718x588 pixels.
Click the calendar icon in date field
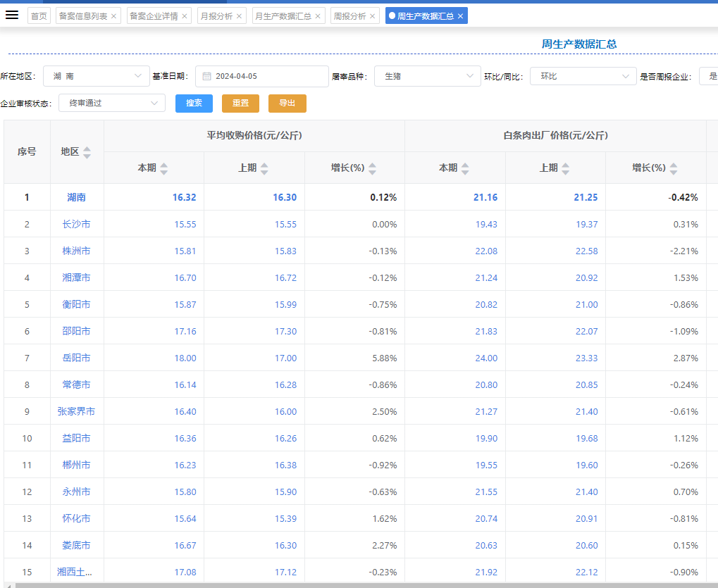point(207,76)
